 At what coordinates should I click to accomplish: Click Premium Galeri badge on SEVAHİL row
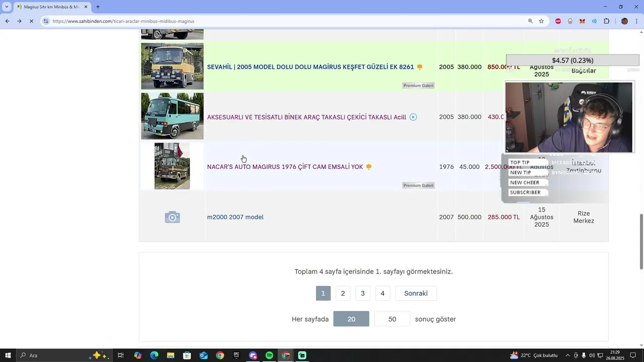[418, 85]
